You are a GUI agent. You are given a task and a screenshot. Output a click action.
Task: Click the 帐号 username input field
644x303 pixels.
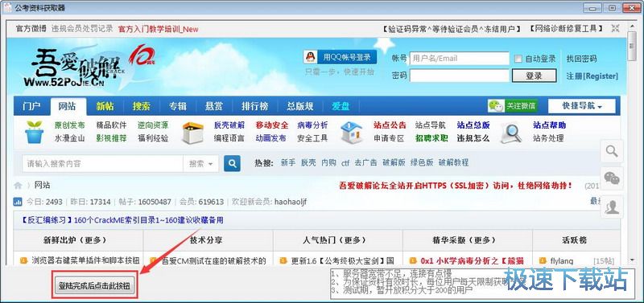click(x=459, y=59)
